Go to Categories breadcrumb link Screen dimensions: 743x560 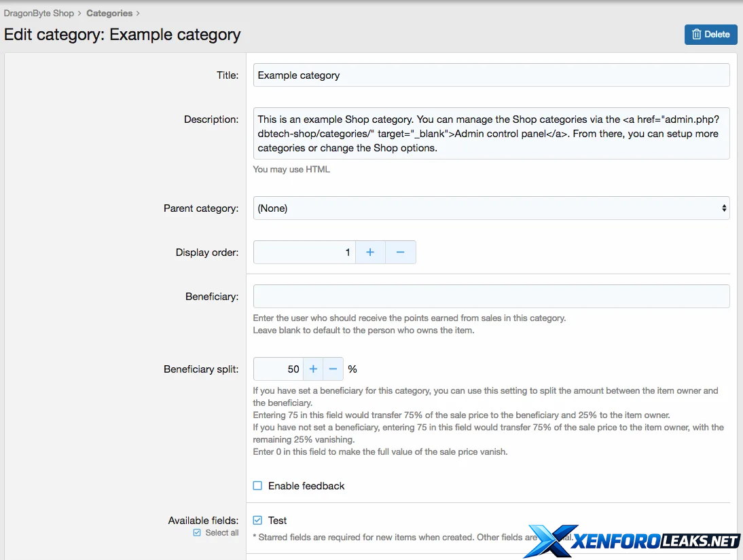(109, 13)
